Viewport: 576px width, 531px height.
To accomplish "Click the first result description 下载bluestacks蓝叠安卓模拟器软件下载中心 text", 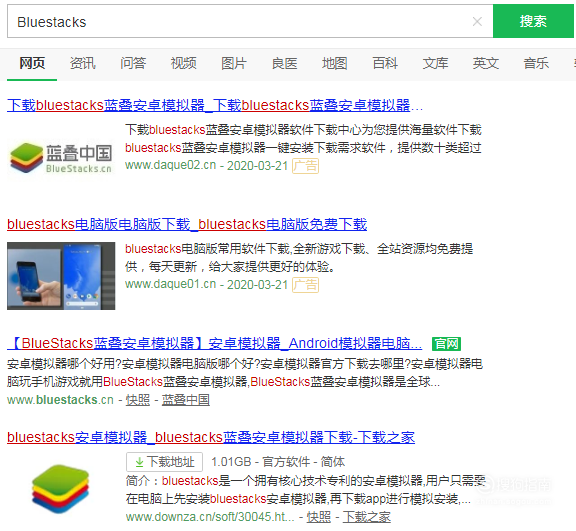I will (303, 139).
